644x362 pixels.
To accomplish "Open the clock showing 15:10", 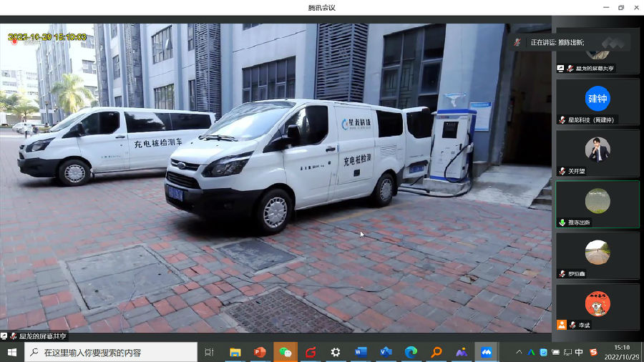I will point(622,352).
